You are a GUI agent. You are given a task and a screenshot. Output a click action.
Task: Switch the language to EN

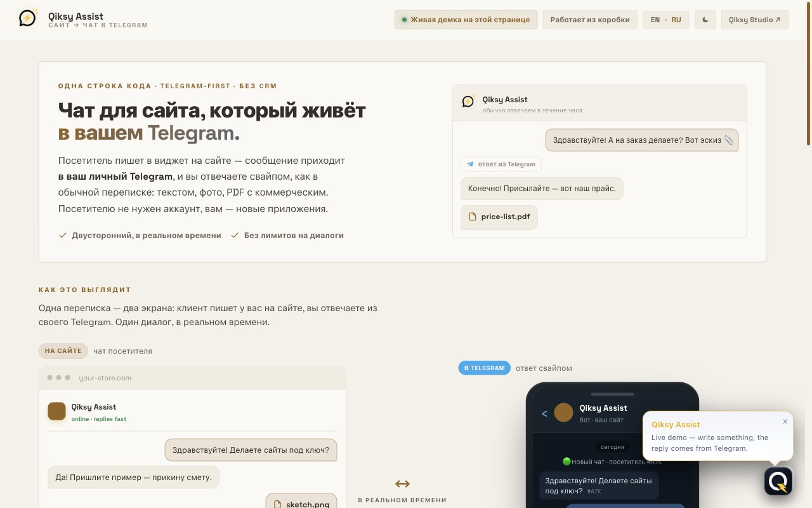pos(655,20)
